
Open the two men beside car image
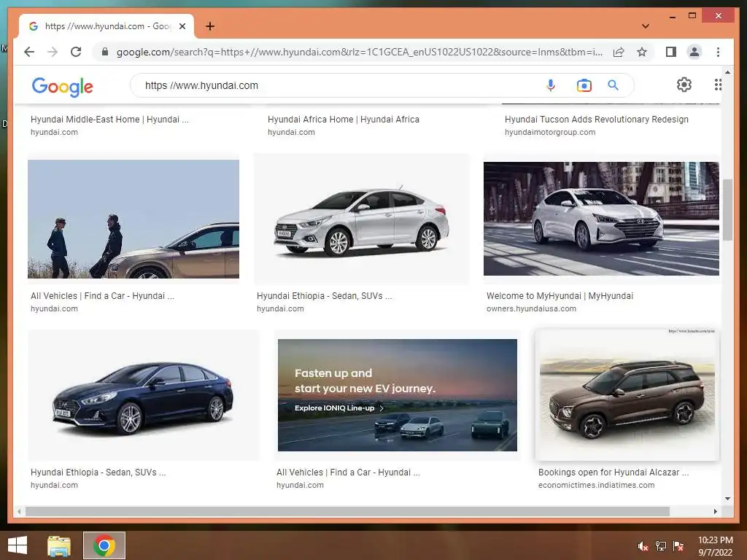[133, 219]
